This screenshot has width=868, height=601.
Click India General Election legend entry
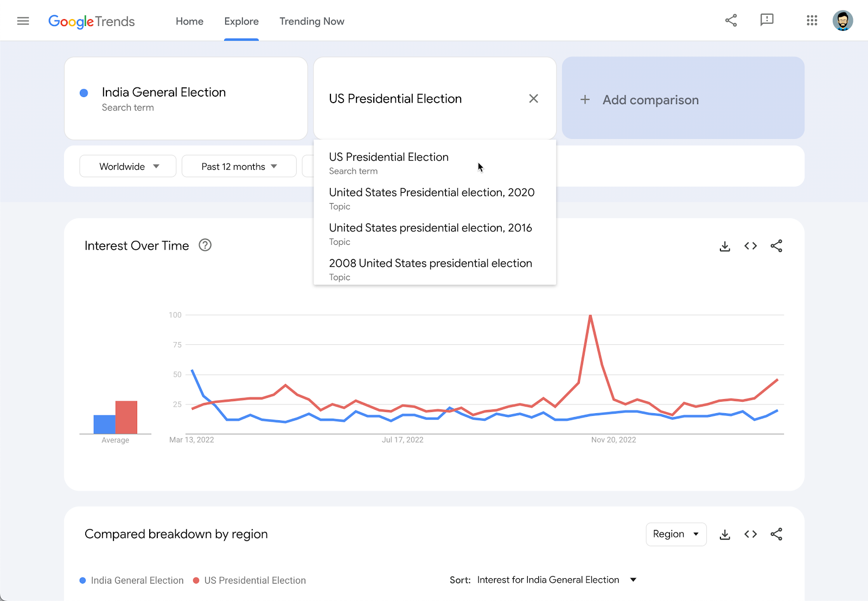click(132, 580)
